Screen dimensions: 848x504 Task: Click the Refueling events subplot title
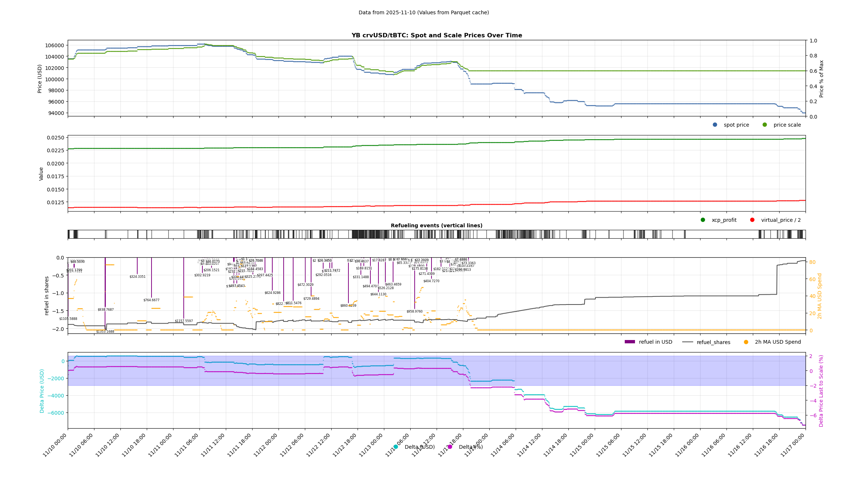(436, 225)
